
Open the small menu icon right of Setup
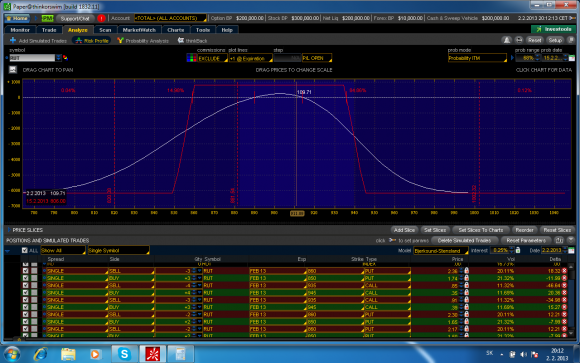pyautogui.click(x=570, y=40)
